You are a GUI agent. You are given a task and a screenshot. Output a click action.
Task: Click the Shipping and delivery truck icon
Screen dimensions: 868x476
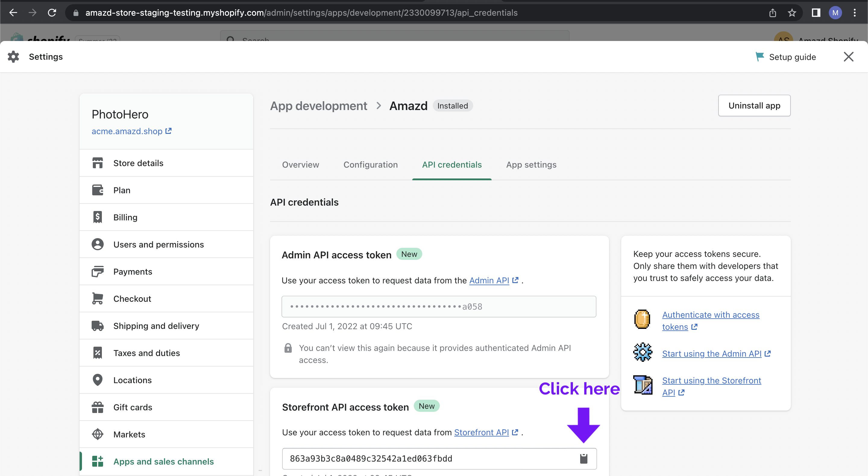(97, 326)
